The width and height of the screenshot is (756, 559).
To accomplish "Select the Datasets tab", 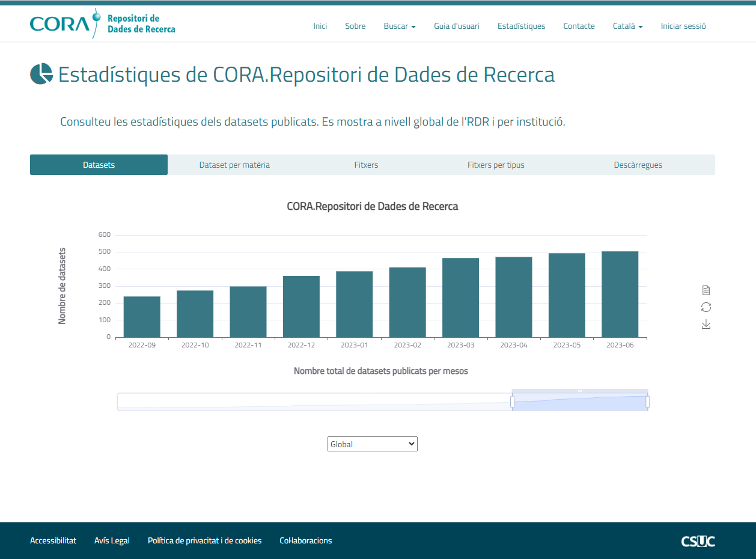I will pyautogui.click(x=99, y=165).
